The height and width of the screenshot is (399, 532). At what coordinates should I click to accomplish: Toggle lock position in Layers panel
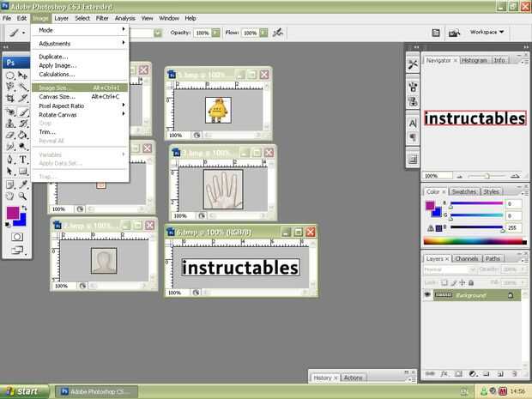(x=462, y=282)
